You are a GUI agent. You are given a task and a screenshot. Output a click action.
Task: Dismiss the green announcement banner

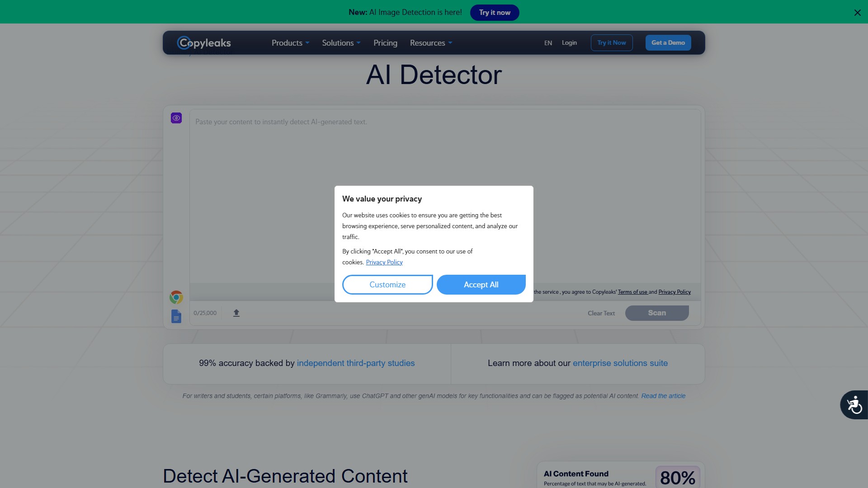click(x=857, y=12)
